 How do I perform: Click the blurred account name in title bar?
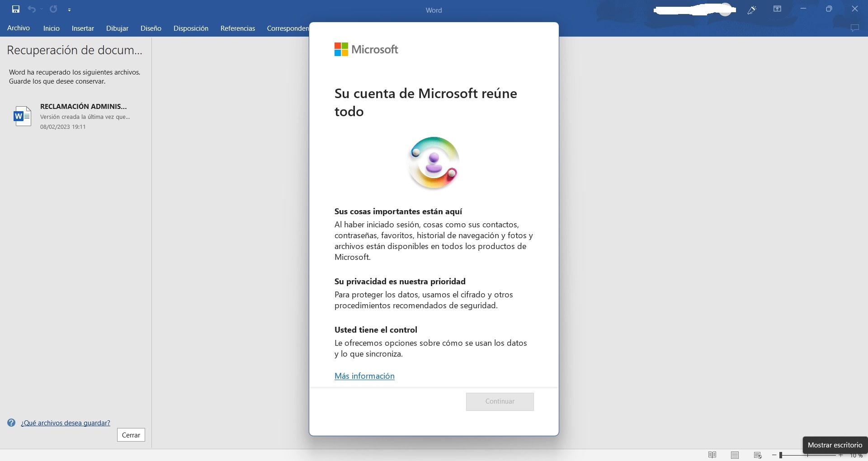694,9
